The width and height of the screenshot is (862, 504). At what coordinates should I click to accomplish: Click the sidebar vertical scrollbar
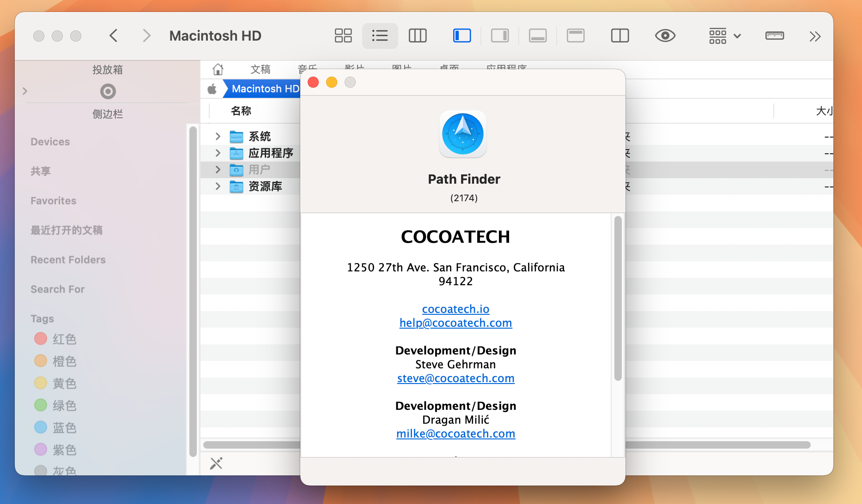coord(193,292)
